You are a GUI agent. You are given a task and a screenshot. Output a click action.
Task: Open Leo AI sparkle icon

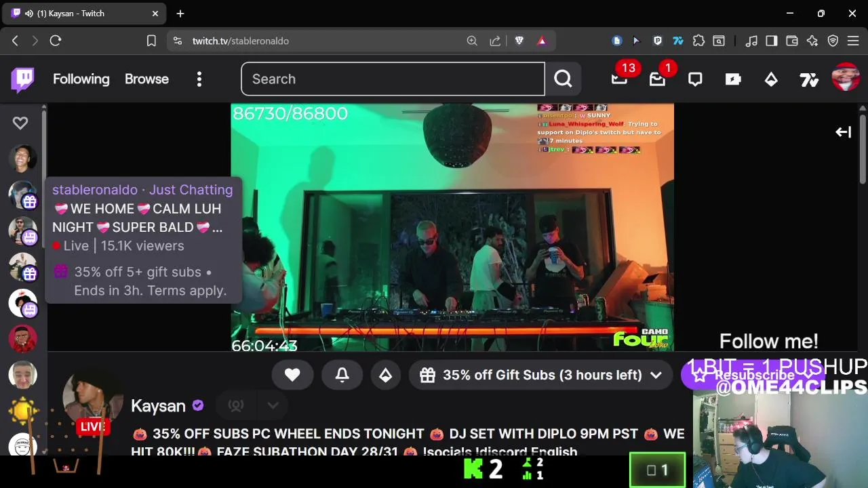tap(812, 41)
